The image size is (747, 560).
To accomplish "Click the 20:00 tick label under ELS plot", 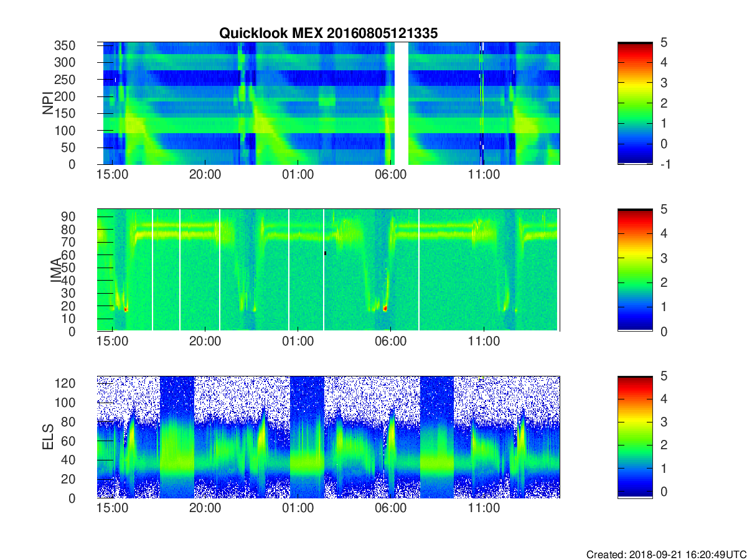I will (205, 509).
